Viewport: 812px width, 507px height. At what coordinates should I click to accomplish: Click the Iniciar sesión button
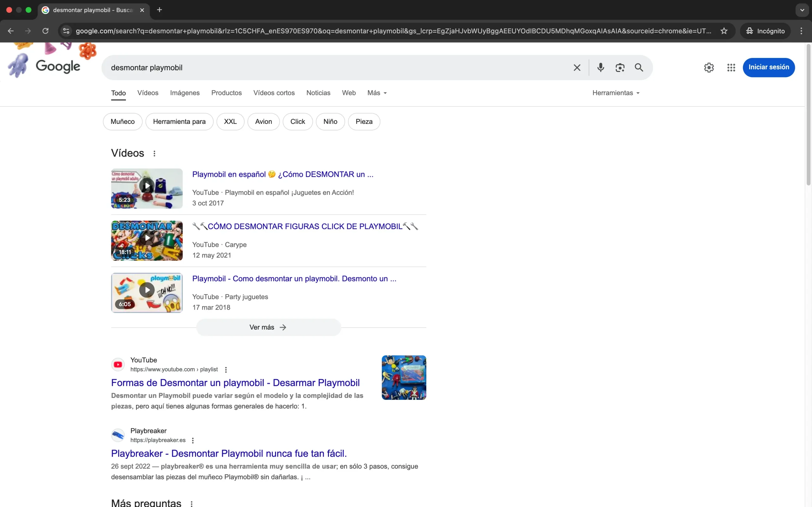pyautogui.click(x=769, y=67)
